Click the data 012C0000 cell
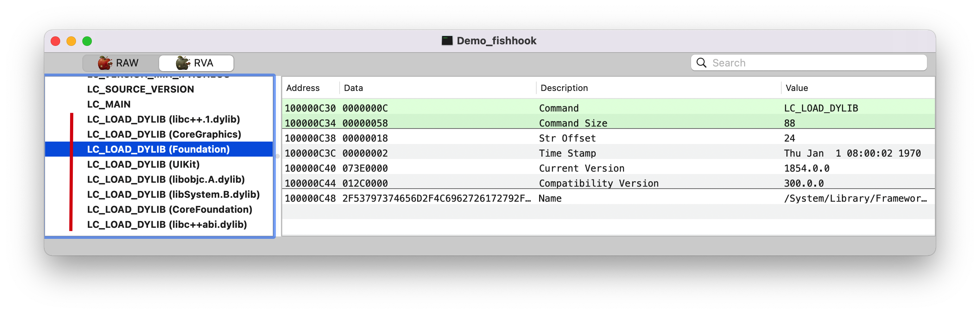The width and height of the screenshot is (980, 314). [x=365, y=183]
